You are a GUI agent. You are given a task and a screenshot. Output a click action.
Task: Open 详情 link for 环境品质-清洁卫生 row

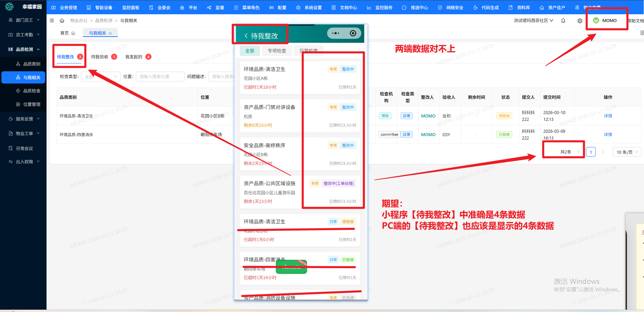pyautogui.click(x=608, y=116)
